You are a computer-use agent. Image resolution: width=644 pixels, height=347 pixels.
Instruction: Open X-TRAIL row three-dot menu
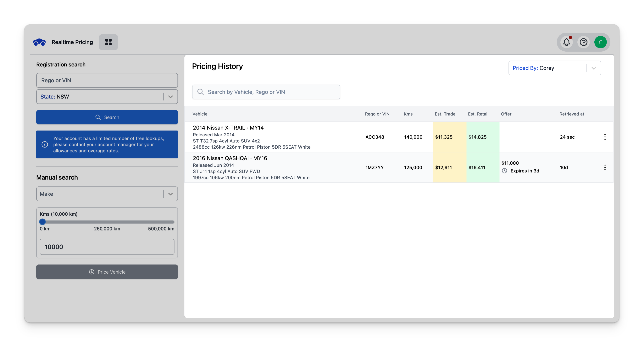click(605, 137)
